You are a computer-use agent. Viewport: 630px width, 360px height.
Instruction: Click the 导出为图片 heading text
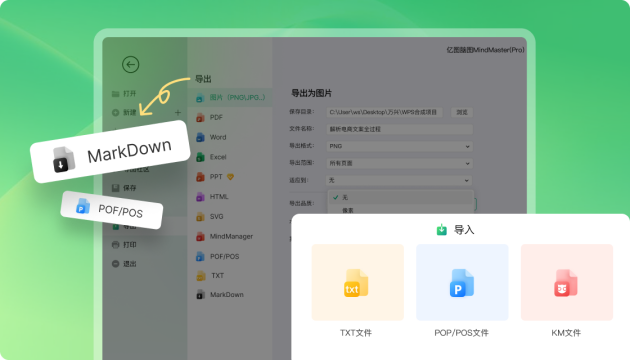311,93
